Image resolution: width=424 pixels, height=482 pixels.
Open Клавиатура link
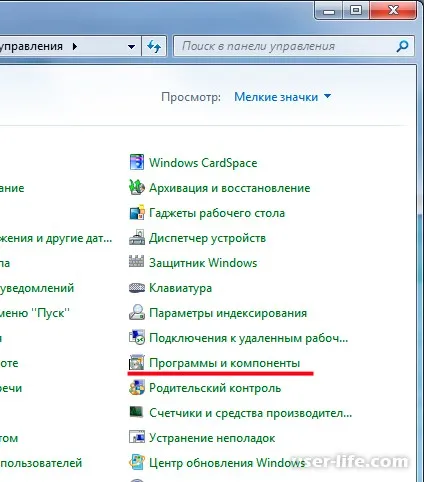pos(180,288)
